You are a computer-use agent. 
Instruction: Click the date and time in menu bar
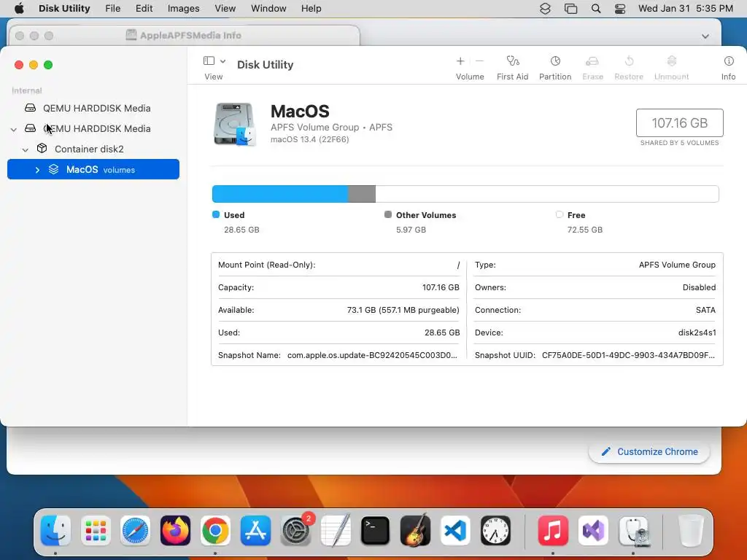point(686,9)
